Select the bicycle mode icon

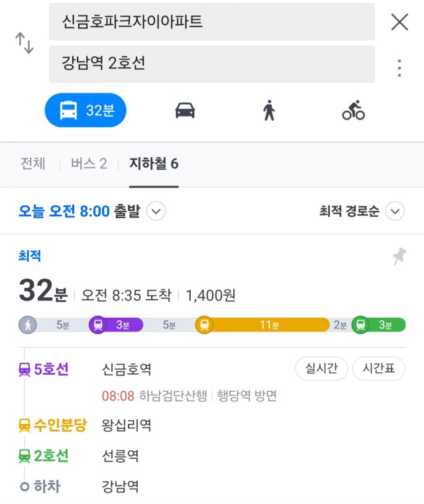point(353,110)
